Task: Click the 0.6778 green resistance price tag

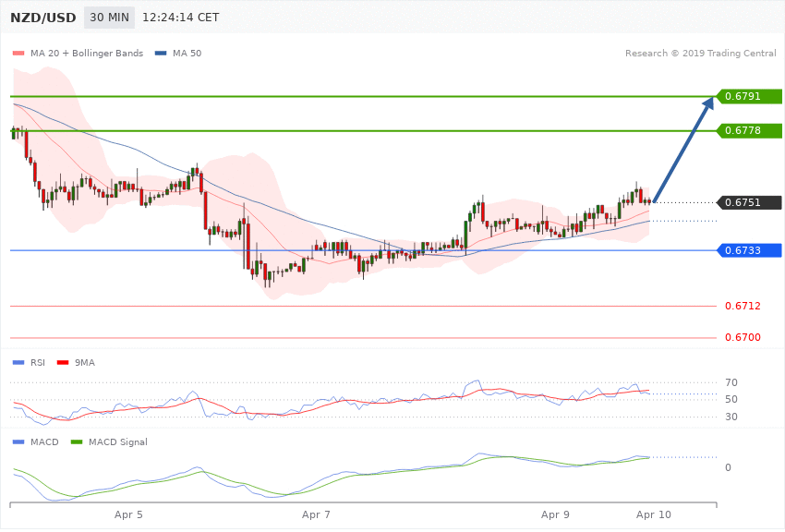Action: [749, 130]
